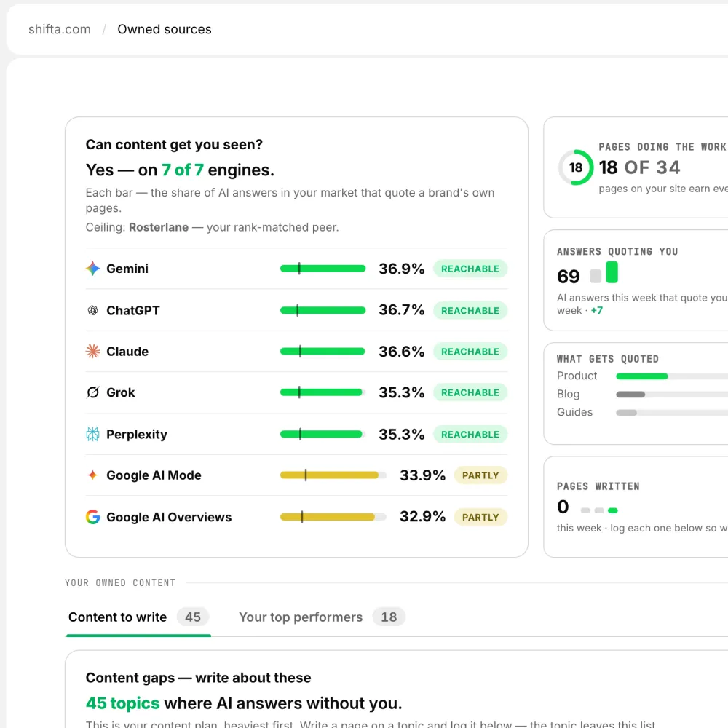728x728 pixels.
Task: Go to shifta.com breadcrumb link
Action: point(60,29)
